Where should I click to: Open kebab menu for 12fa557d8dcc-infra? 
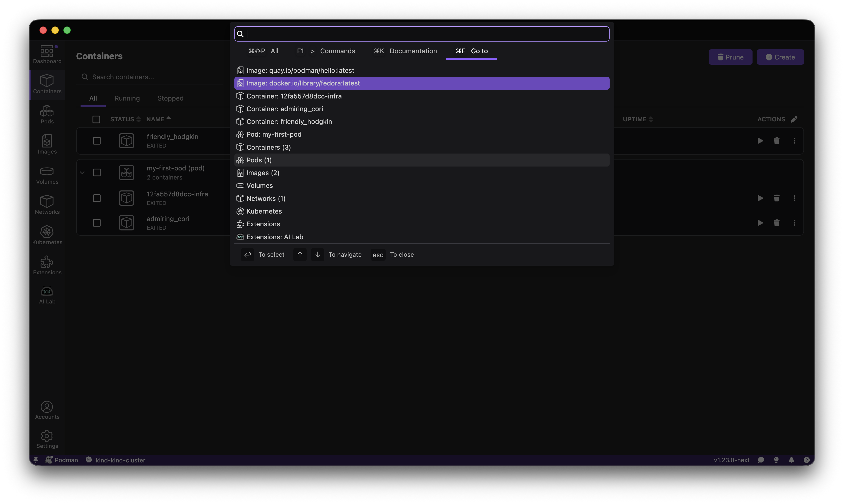pyautogui.click(x=794, y=198)
